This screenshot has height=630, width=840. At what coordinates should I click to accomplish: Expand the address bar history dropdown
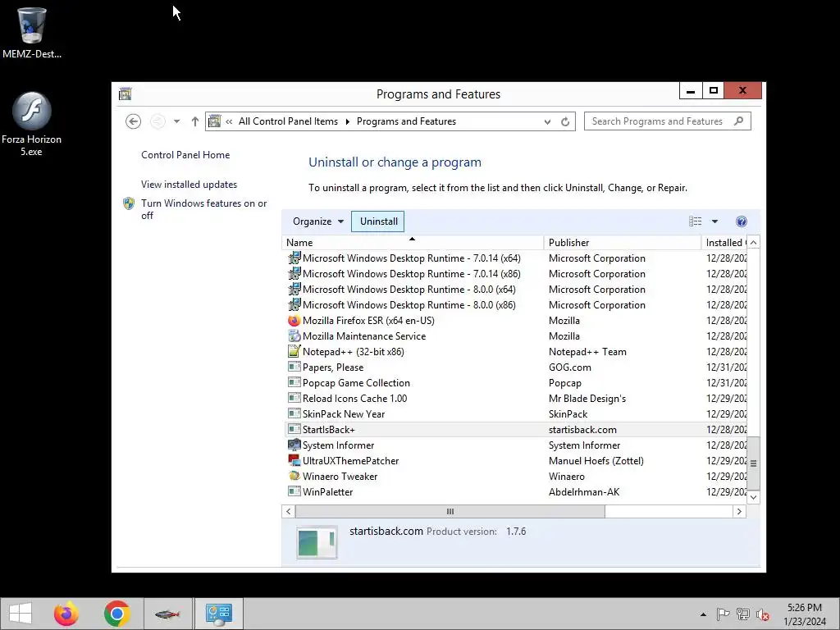click(x=547, y=121)
